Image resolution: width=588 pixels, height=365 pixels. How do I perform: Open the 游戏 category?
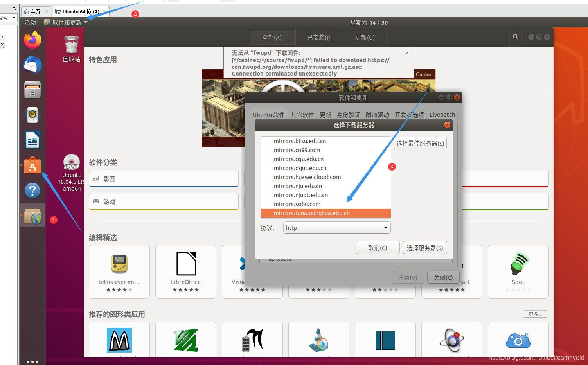[164, 201]
